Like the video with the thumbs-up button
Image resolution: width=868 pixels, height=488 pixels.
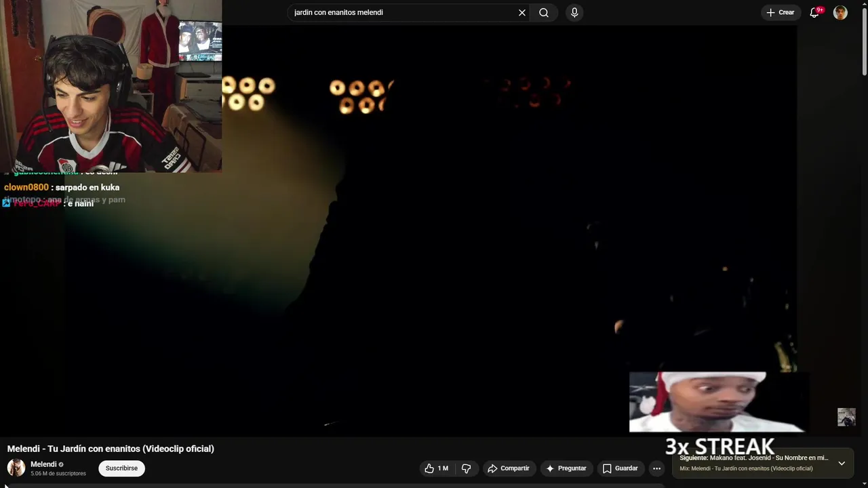[436, 468]
